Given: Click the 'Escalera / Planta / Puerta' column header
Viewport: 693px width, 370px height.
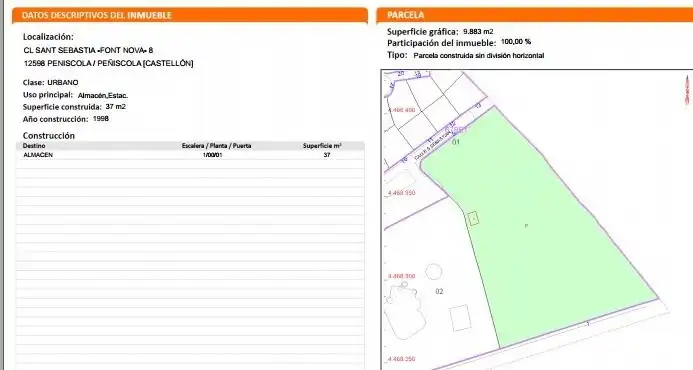Looking at the screenshot, I should [x=216, y=145].
